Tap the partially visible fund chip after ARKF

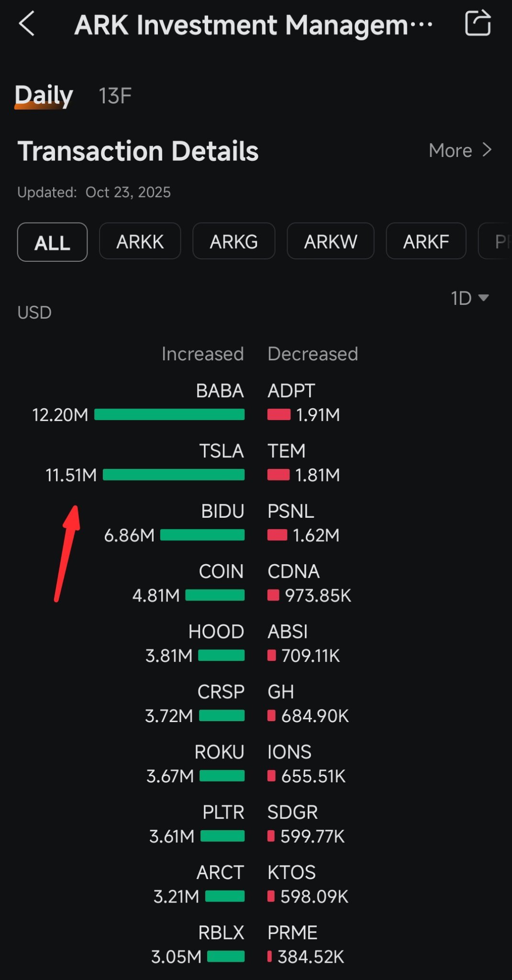point(495,241)
